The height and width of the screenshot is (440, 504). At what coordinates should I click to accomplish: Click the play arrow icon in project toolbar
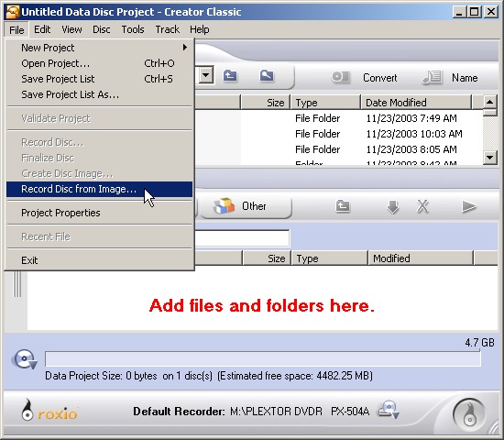[x=468, y=206]
